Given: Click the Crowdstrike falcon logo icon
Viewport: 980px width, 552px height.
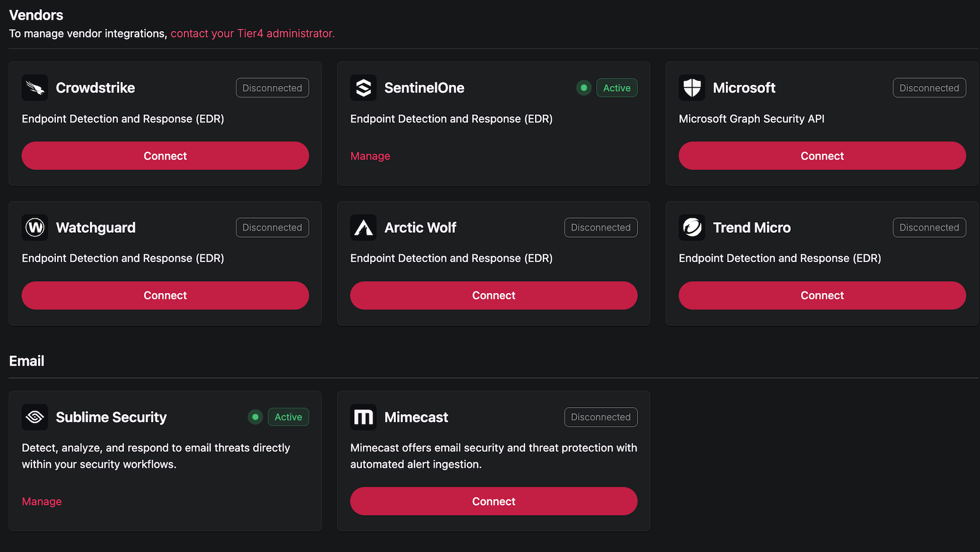Looking at the screenshot, I should pos(35,88).
